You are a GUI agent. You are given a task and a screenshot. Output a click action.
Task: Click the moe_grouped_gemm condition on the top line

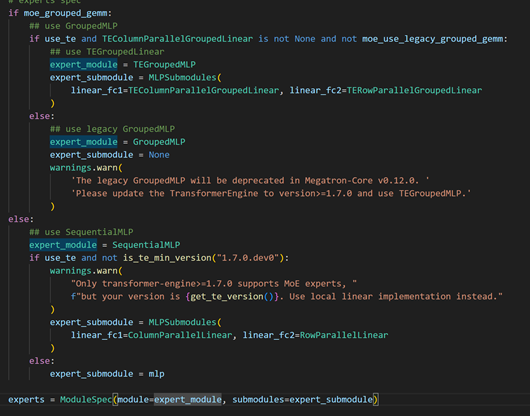coord(66,13)
